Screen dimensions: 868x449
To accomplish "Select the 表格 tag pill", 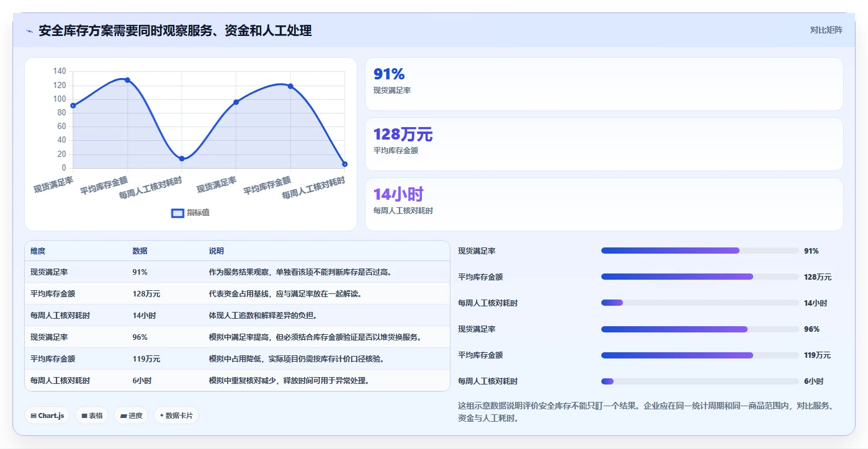I will (92, 416).
